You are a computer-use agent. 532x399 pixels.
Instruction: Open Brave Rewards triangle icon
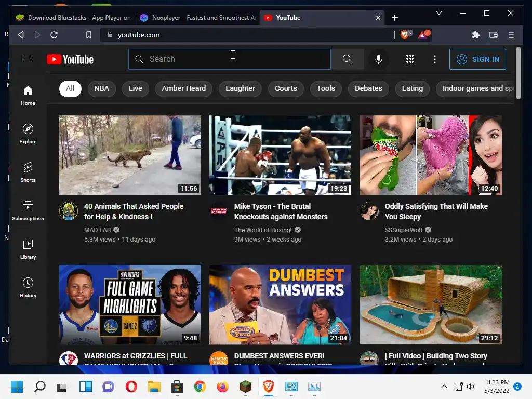(x=423, y=35)
